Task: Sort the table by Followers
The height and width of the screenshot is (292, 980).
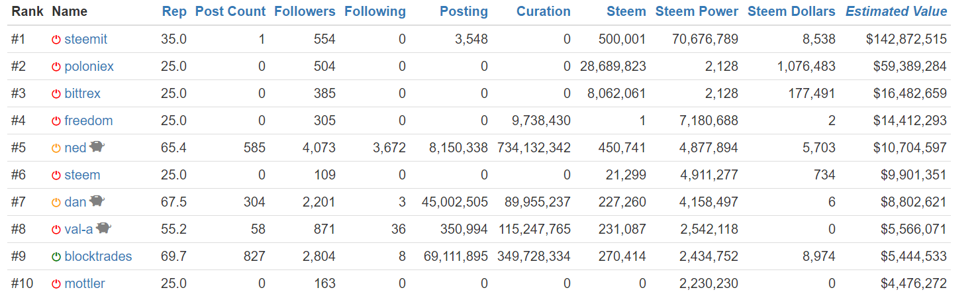Action: pyautogui.click(x=305, y=11)
